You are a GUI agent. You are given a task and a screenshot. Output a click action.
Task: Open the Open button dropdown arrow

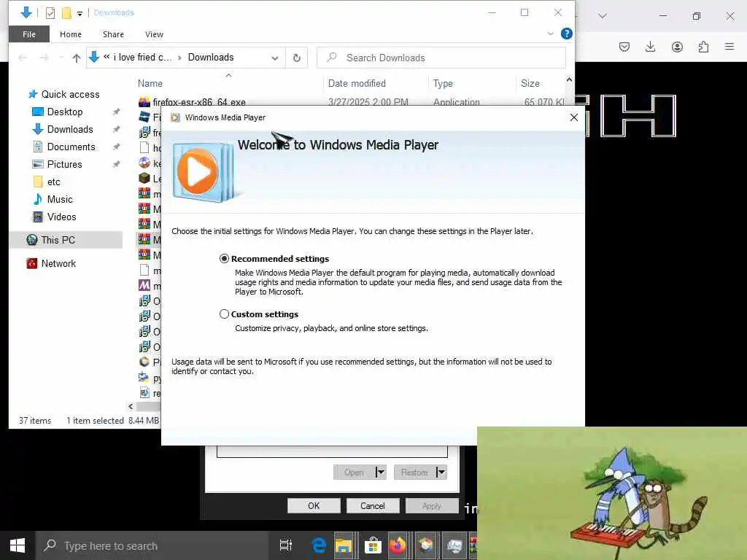click(x=379, y=472)
